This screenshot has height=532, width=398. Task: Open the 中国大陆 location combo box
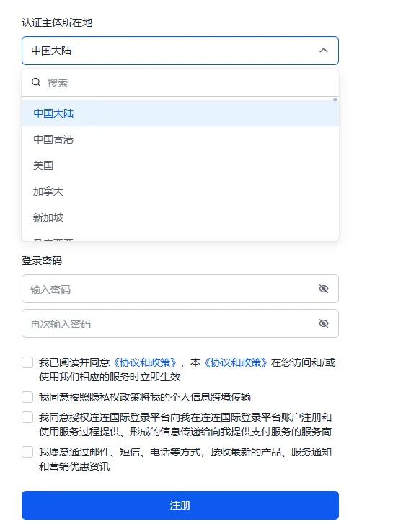pos(180,51)
